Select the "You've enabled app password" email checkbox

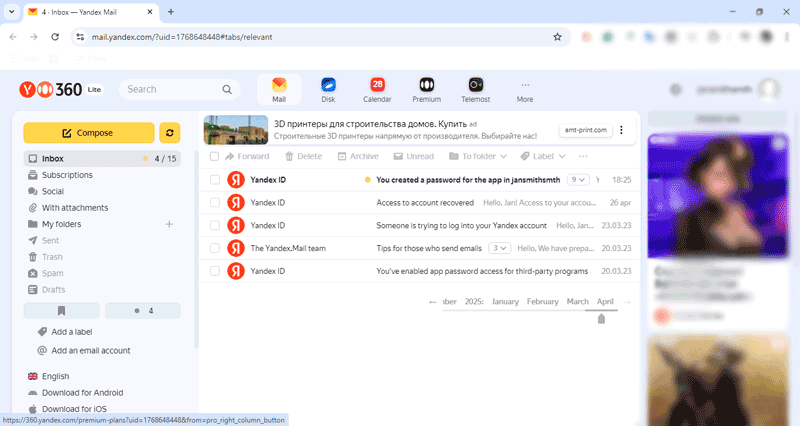click(x=215, y=271)
